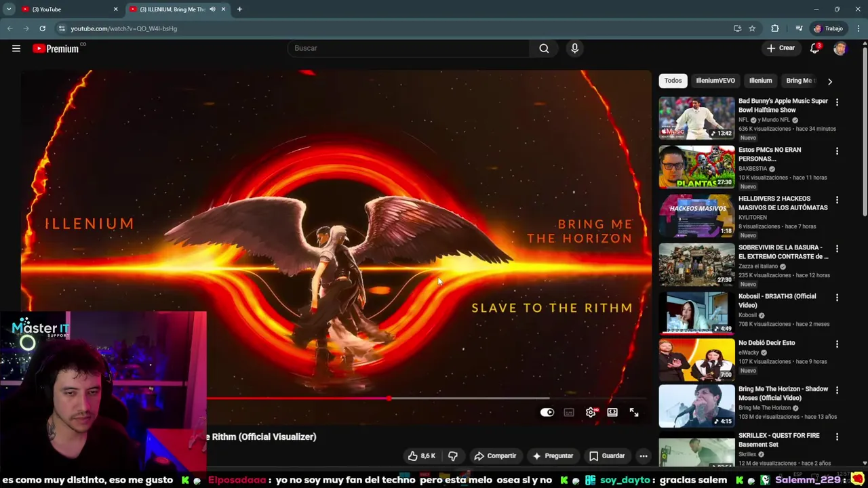Go to elWacky channel name

pos(749,352)
